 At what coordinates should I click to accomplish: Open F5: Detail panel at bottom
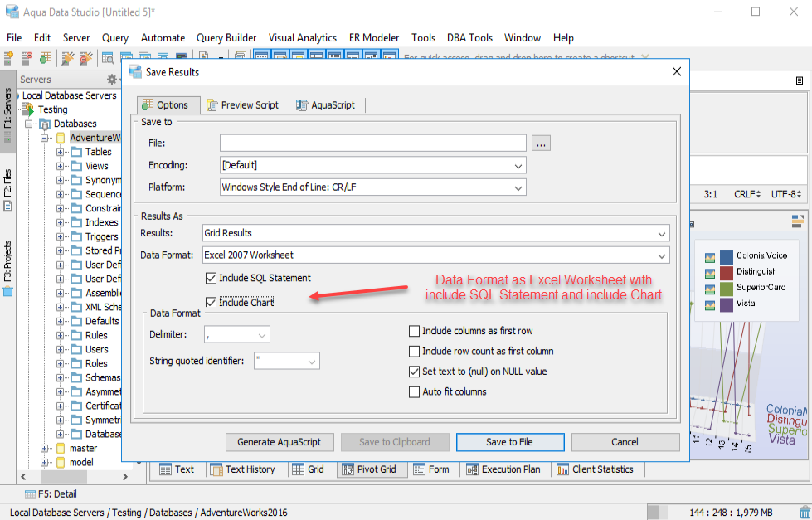tap(51, 494)
